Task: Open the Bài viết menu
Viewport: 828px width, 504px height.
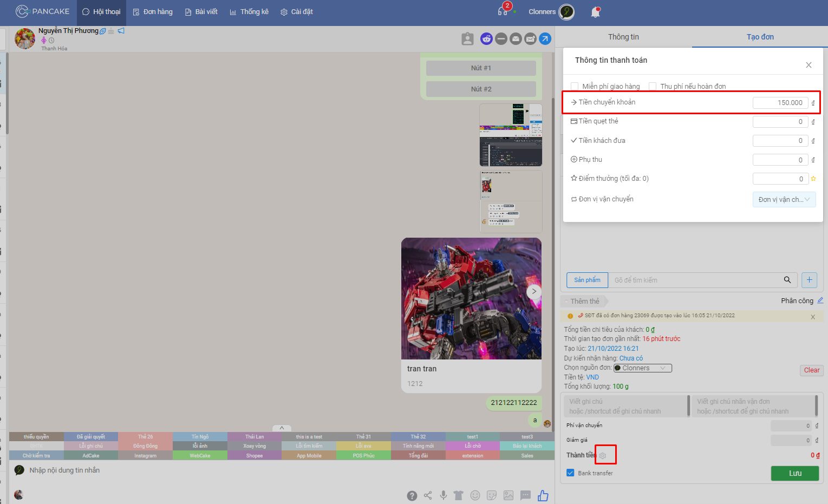Action: (x=201, y=12)
